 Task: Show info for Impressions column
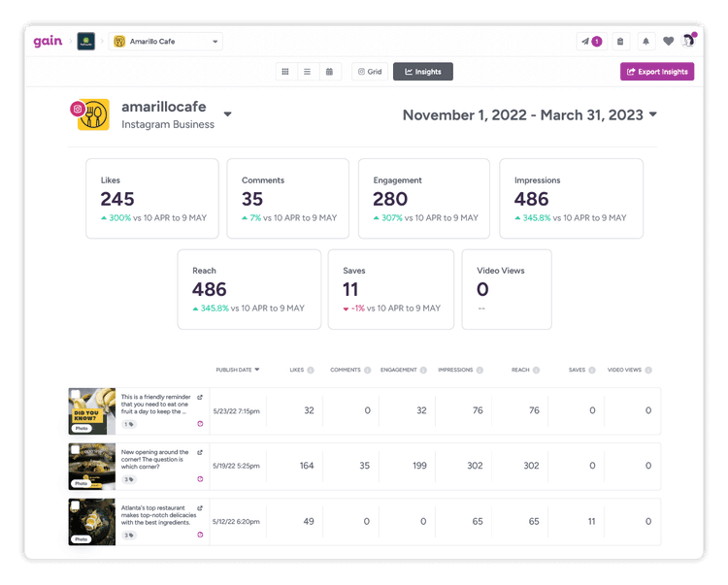(x=480, y=370)
